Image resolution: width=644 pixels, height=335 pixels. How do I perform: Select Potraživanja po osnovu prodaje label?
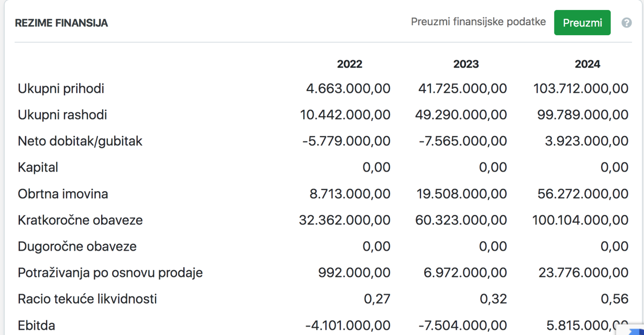coord(110,273)
